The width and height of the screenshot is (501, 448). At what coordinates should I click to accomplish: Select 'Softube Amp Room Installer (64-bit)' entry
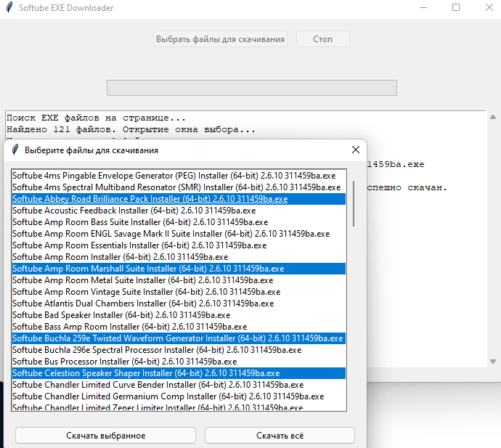(x=179, y=257)
